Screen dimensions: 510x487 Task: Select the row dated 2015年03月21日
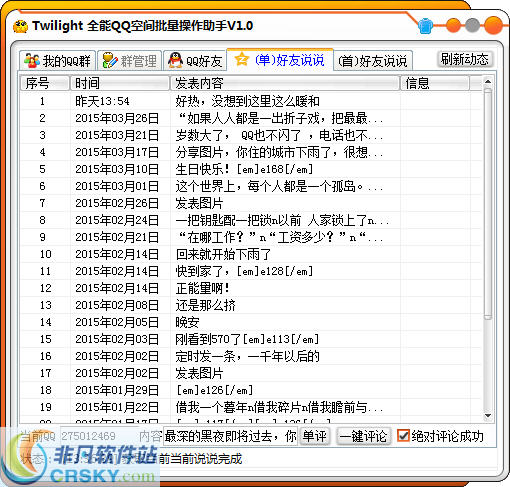coord(251,135)
